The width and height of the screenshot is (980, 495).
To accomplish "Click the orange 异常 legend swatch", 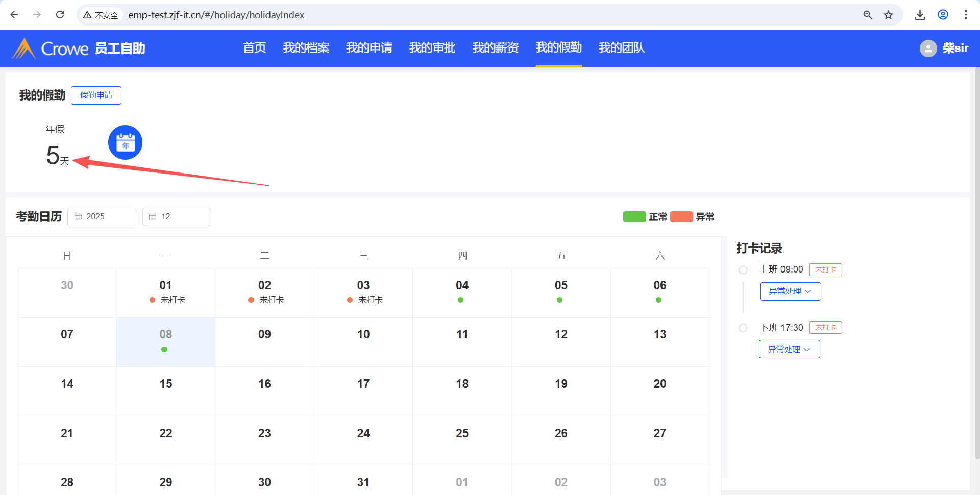I will [x=681, y=217].
